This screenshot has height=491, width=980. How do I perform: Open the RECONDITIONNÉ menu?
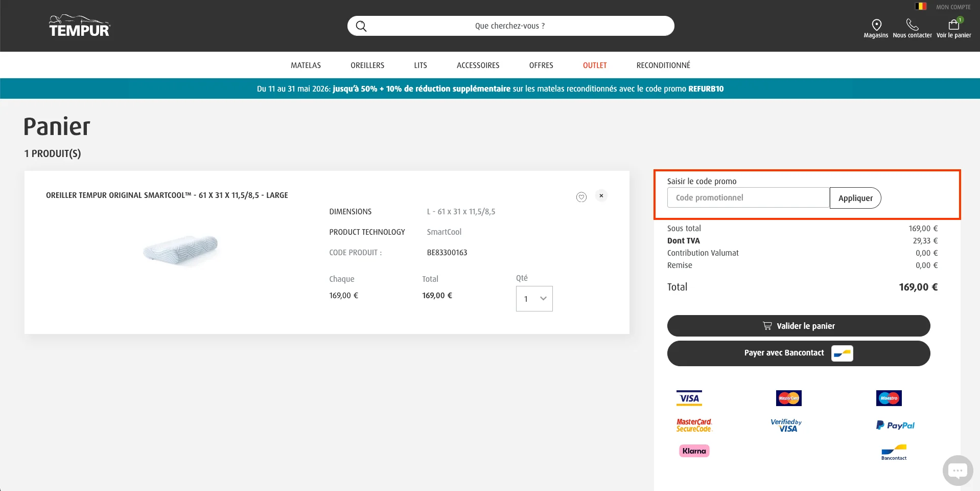[663, 65]
